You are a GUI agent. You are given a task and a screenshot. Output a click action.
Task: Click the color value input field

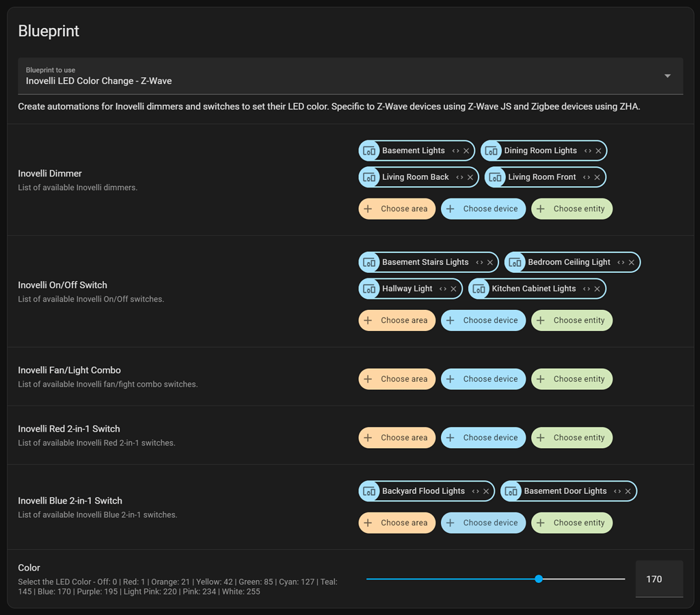[659, 579]
